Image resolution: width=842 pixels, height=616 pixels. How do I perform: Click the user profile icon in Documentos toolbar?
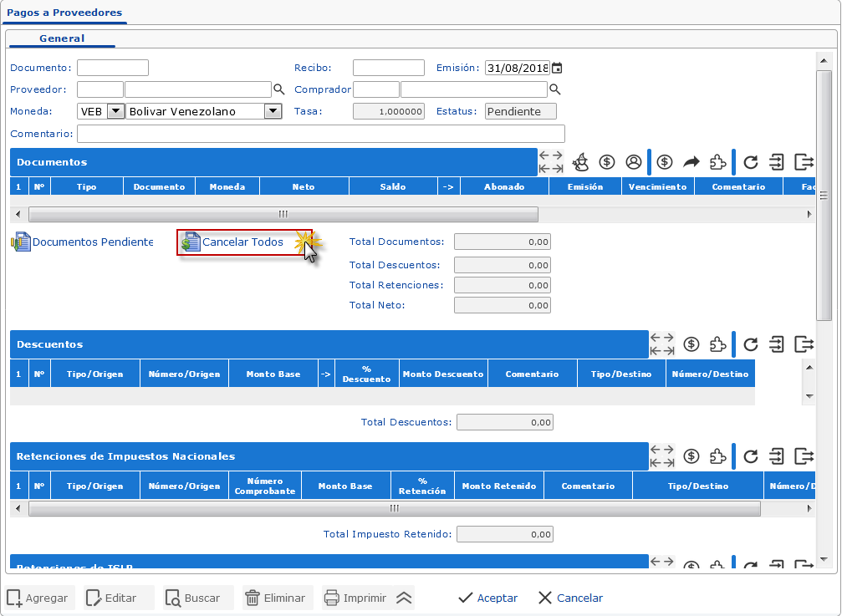click(x=634, y=162)
